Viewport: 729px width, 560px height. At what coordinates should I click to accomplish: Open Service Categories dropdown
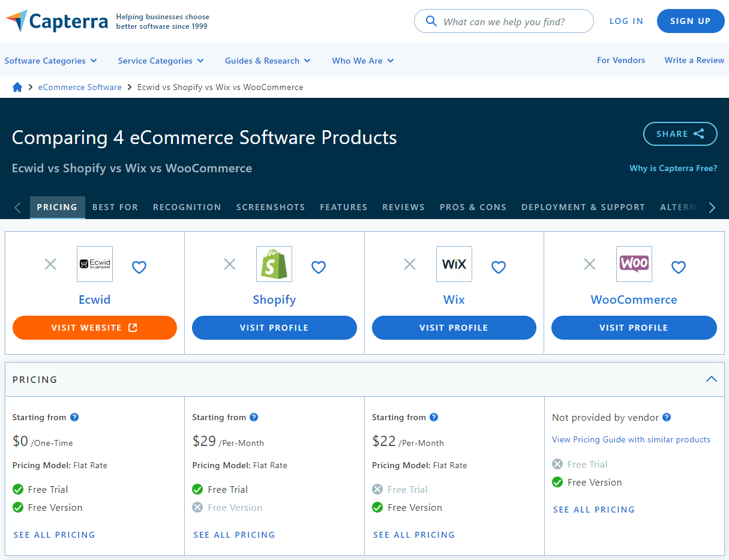point(161,61)
